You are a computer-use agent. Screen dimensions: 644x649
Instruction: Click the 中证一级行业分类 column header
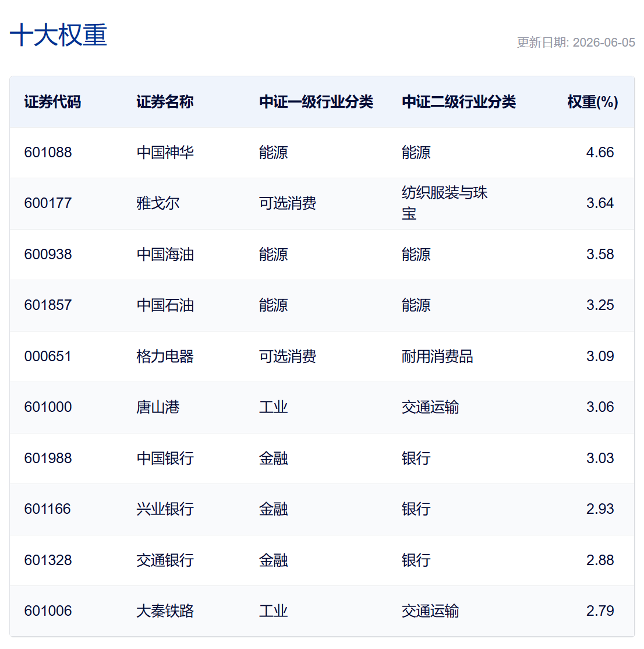click(x=316, y=102)
